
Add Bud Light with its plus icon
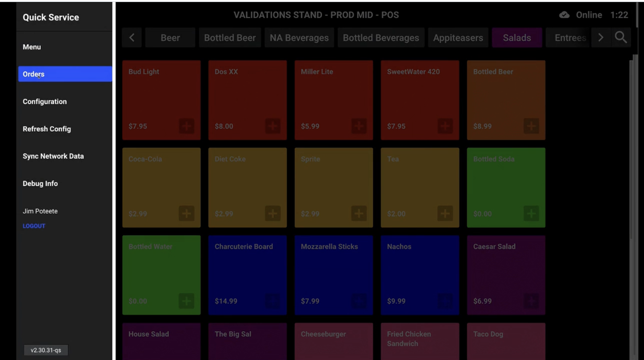186,126
